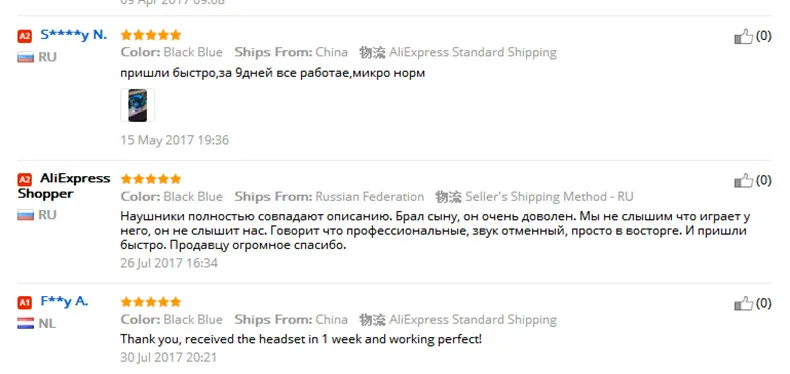The image size is (790, 374).
Task: Click the A2 badge beside AliExpress Shopper
Action: 24,179
